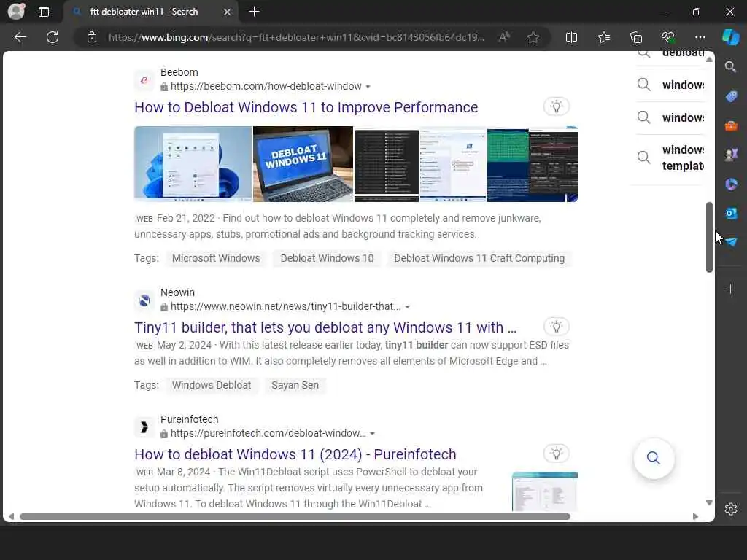The width and height of the screenshot is (747, 560).
Task: Open the profile avatar menu
Action: point(16,12)
